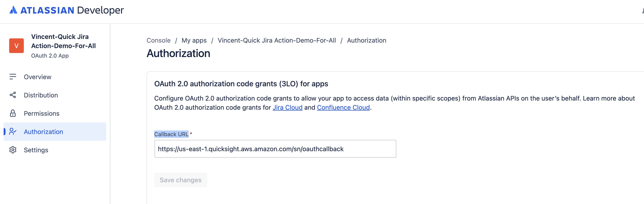This screenshot has height=204, width=644.
Task: Click inside the Callback URL field
Action: tap(275, 149)
